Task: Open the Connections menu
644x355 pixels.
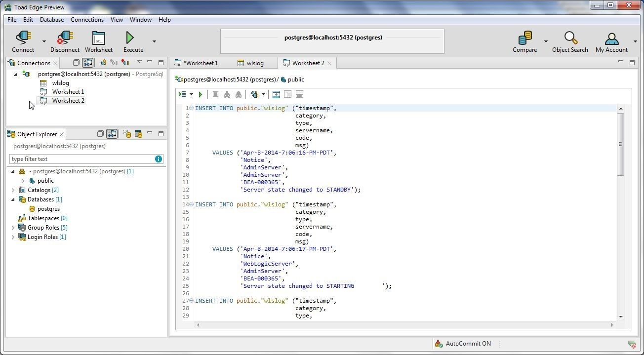Action: (87, 20)
